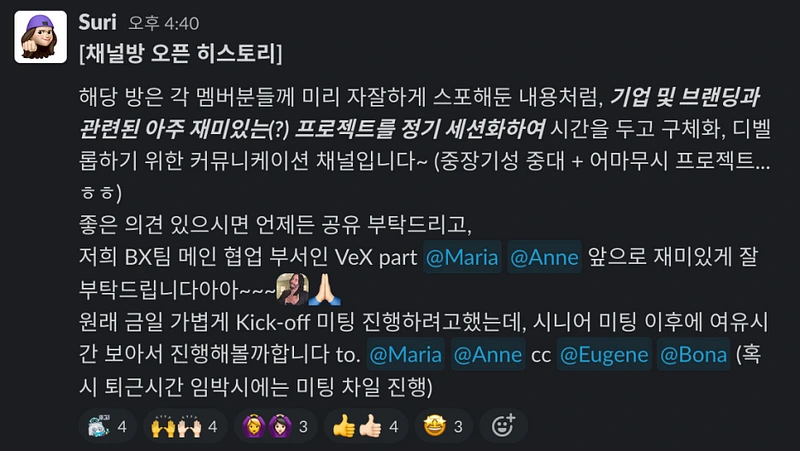Click the @Maria mention after VeX part

(x=462, y=257)
